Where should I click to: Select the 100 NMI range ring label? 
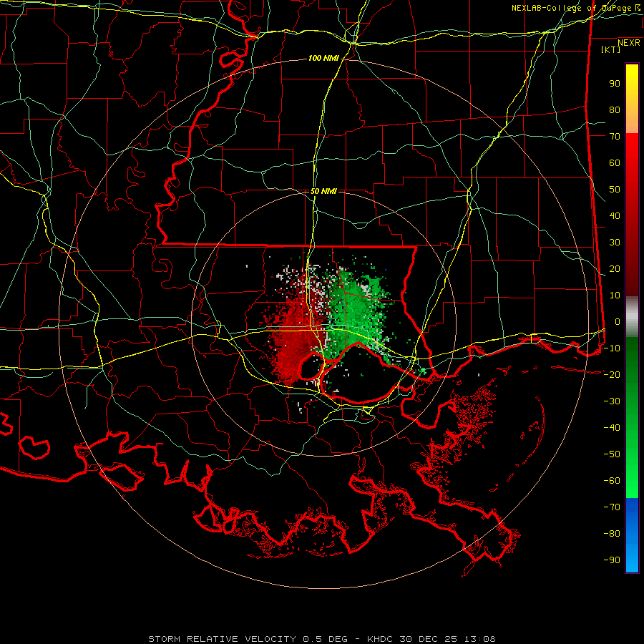point(323,59)
